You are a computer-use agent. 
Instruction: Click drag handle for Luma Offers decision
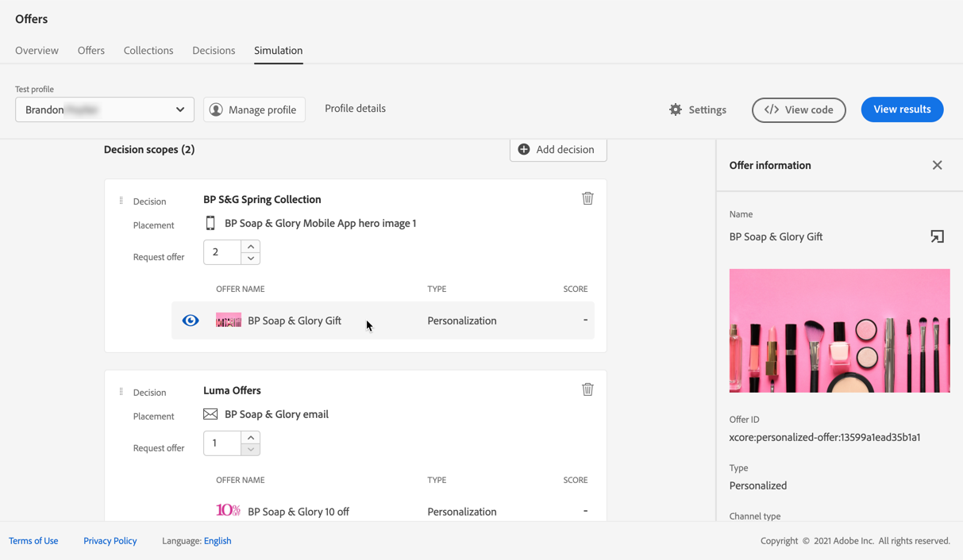click(x=121, y=392)
